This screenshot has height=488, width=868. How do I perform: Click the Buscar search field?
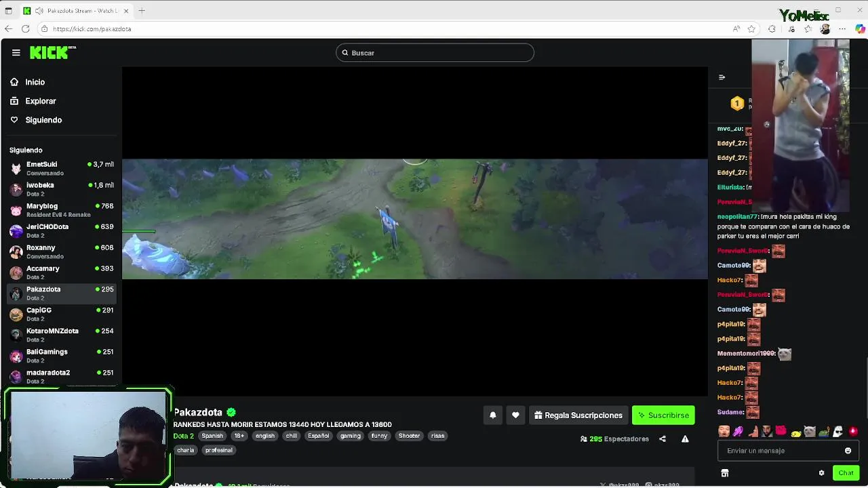(435, 53)
